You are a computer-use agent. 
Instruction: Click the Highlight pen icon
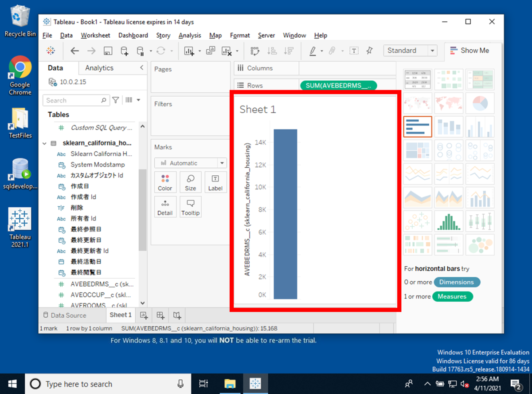313,51
